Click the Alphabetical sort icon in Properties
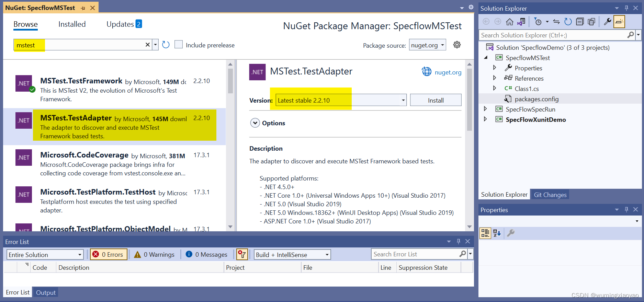The image size is (644, 302). point(497,233)
